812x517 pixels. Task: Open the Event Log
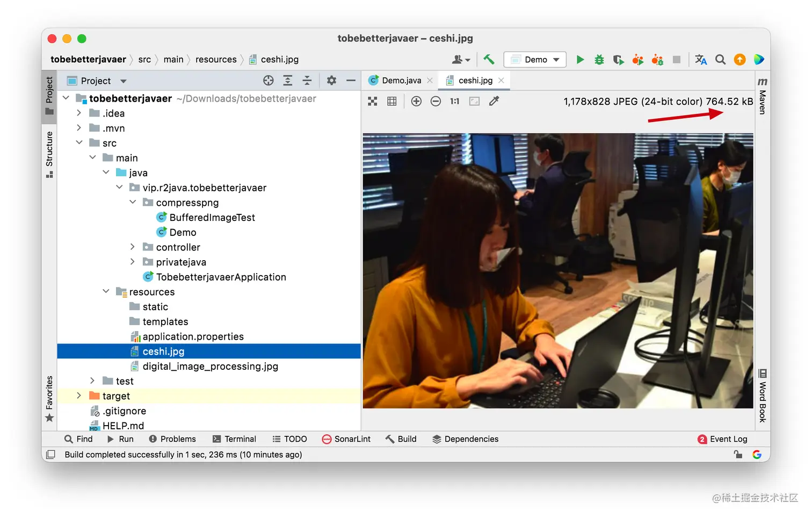coord(722,439)
